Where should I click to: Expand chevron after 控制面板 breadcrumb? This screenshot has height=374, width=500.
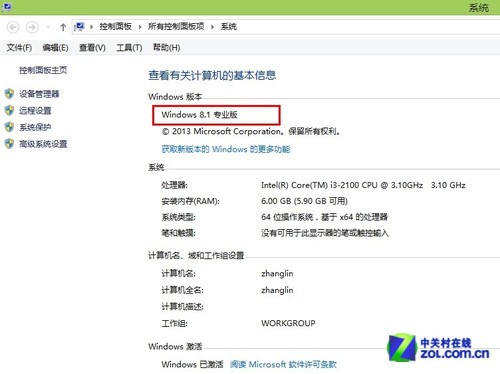[x=140, y=27]
